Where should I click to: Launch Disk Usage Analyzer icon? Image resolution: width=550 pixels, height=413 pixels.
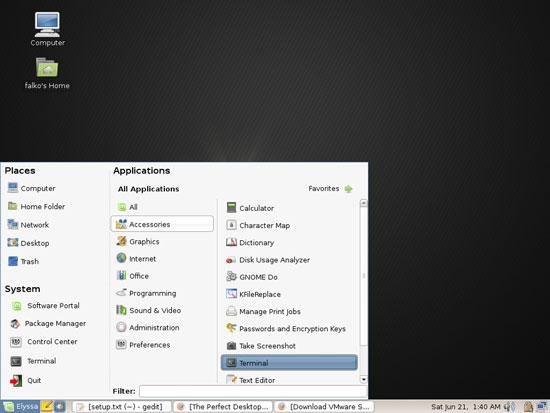tap(231, 260)
